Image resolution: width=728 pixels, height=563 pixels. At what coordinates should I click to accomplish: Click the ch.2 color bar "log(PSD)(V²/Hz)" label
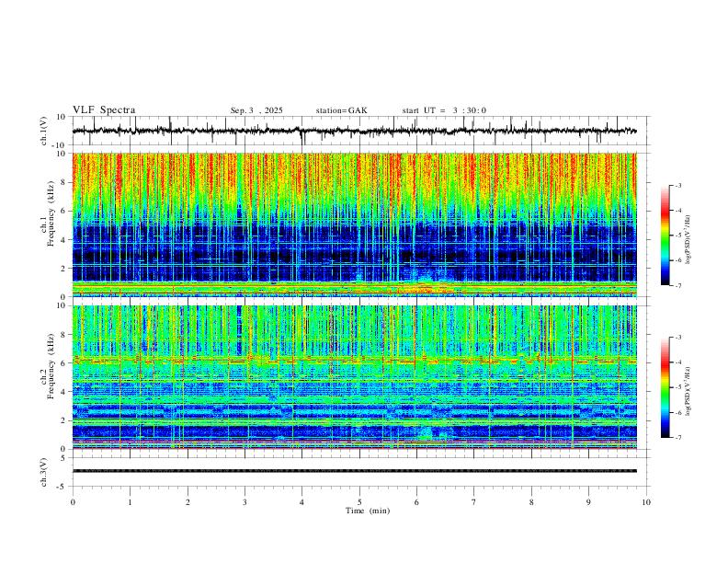coord(688,391)
